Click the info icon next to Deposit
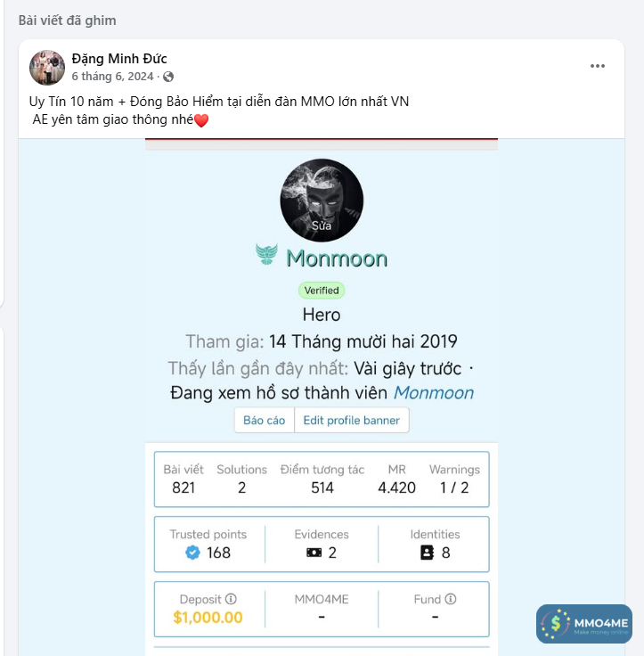Screen dimensions: 644x656 231,599
